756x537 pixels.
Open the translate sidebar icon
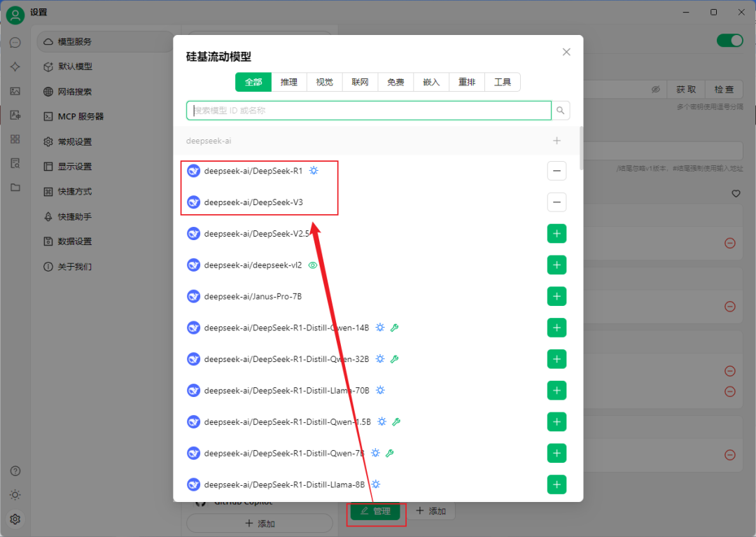[x=15, y=115]
